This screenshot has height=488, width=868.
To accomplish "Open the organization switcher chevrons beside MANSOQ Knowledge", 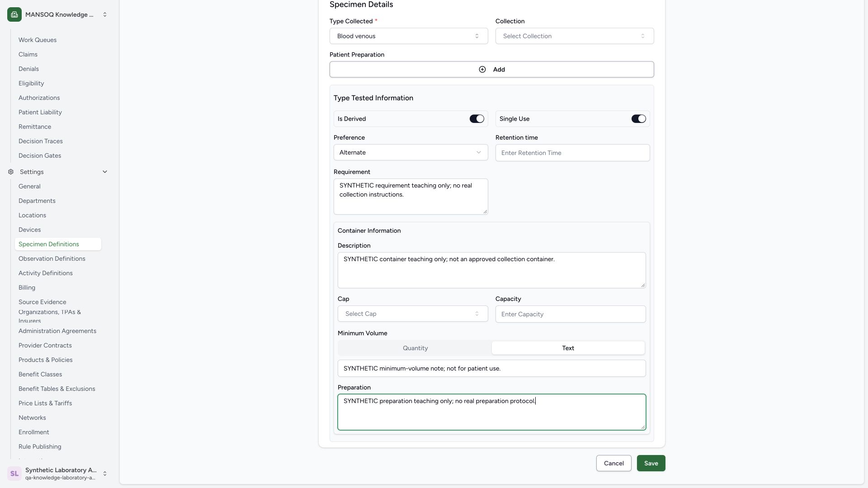I will click(x=105, y=14).
